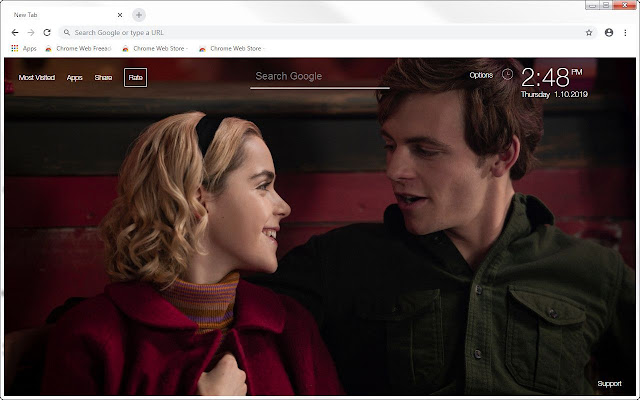
Task: Open the Apps menu on the new tab page
Action: pos(75,78)
